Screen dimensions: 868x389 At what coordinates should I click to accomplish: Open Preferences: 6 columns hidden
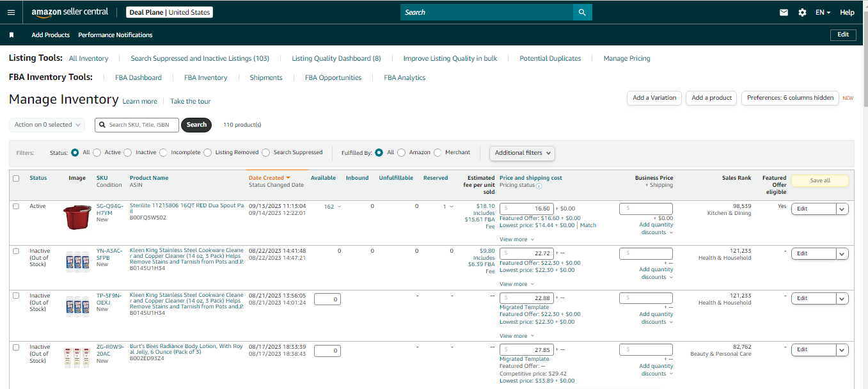click(x=790, y=98)
